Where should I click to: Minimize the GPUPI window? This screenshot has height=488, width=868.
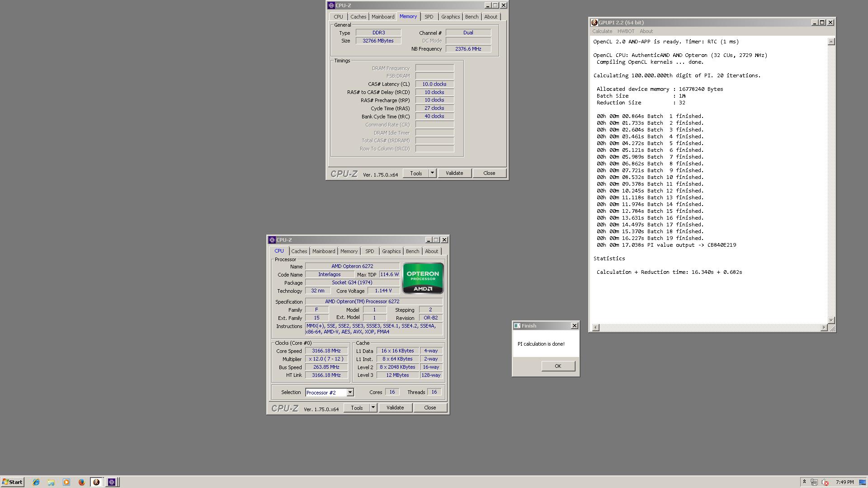(815, 23)
